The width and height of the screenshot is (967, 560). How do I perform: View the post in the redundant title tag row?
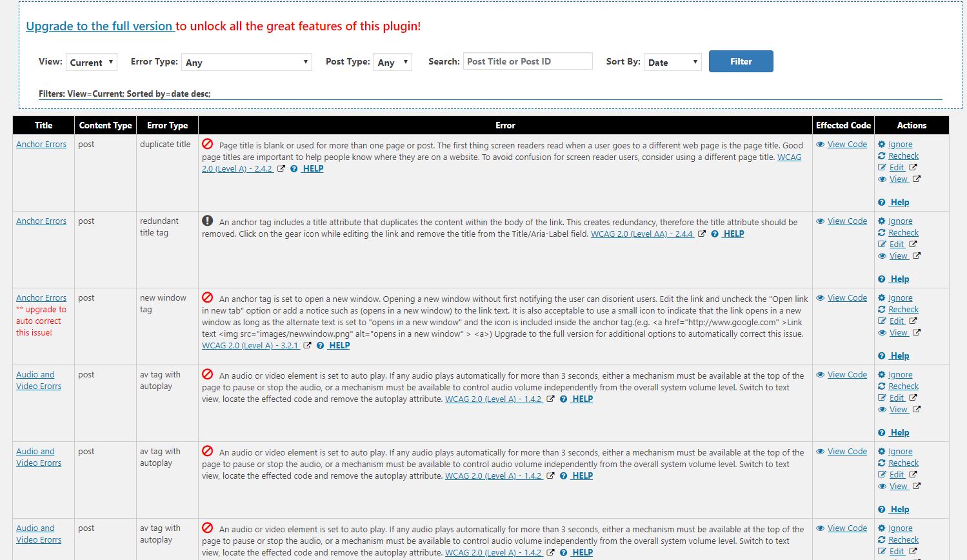(x=899, y=256)
